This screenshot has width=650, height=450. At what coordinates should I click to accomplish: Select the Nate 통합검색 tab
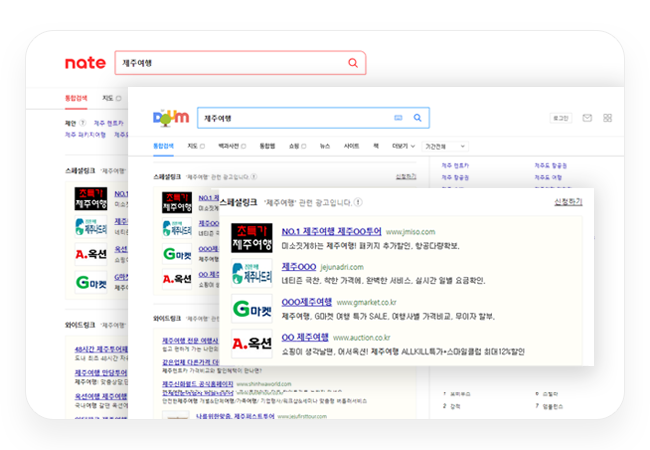76,98
